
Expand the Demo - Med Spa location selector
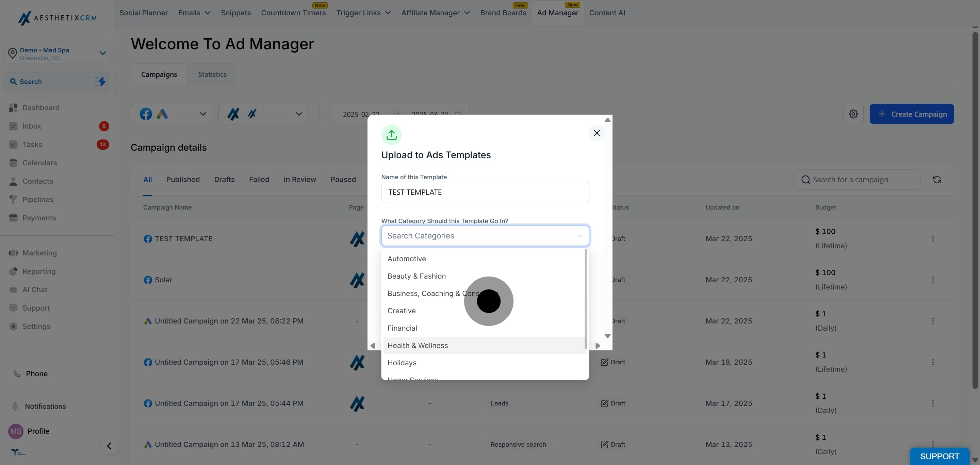(x=57, y=54)
